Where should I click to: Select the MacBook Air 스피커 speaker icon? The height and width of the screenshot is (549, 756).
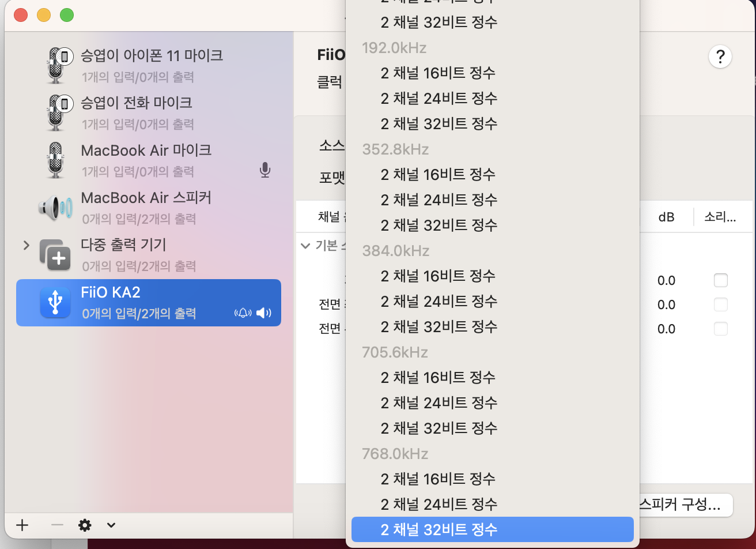pyautogui.click(x=55, y=208)
